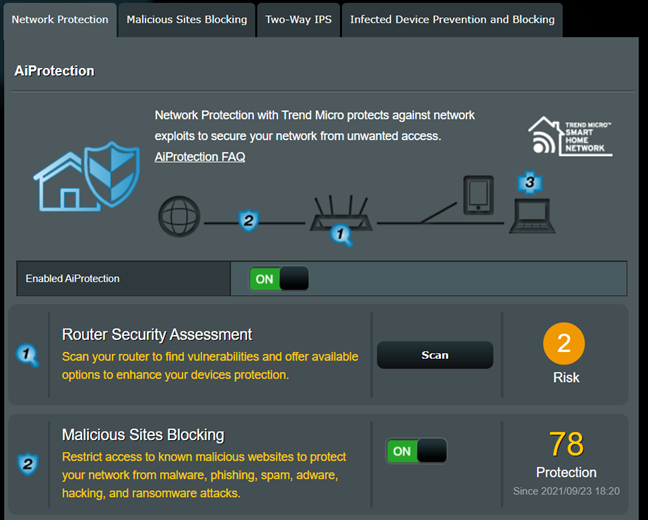Open Infected Device Prevention and Blocking tab
Image resolution: width=648 pixels, height=520 pixels.
[x=452, y=19]
